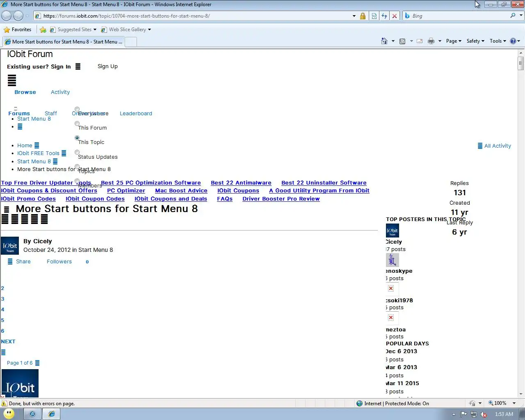The width and height of the screenshot is (525, 420).
Task: Open the IObit FREE Tools breadcrumb link
Action: click(38, 153)
